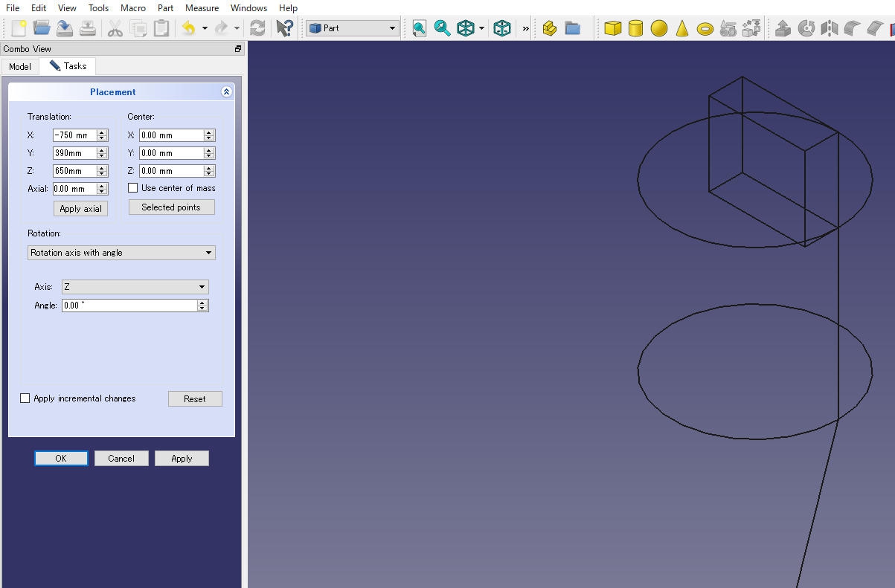Open the Rotation axis with angle dropdown
The height and width of the screenshot is (588, 895).
pos(121,253)
